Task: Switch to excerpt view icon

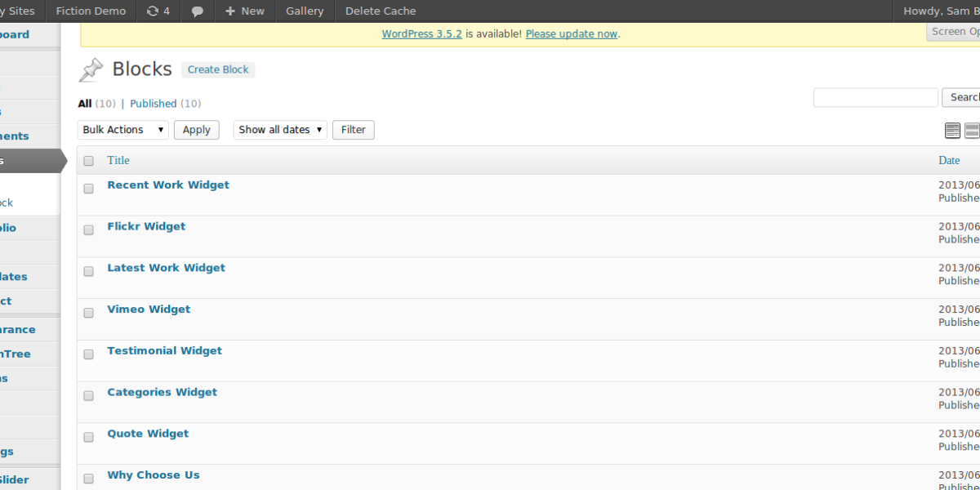Action: pyautogui.click(x=972, y=131)
